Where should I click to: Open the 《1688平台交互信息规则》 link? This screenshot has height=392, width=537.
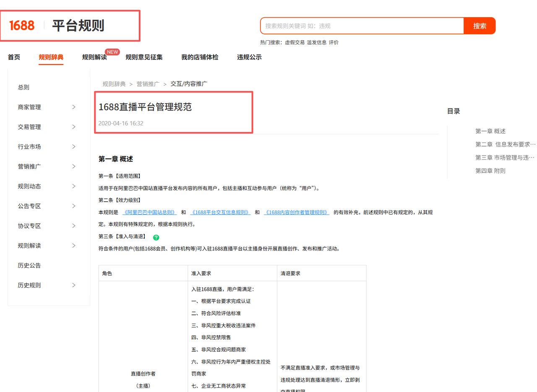[x=220, y=213]
